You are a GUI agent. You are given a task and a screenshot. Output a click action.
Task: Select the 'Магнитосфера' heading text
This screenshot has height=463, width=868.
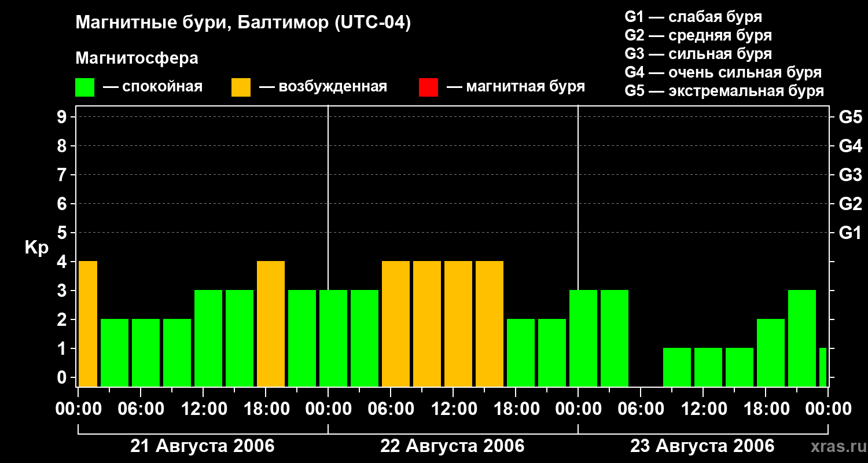(x=137, y=58)
